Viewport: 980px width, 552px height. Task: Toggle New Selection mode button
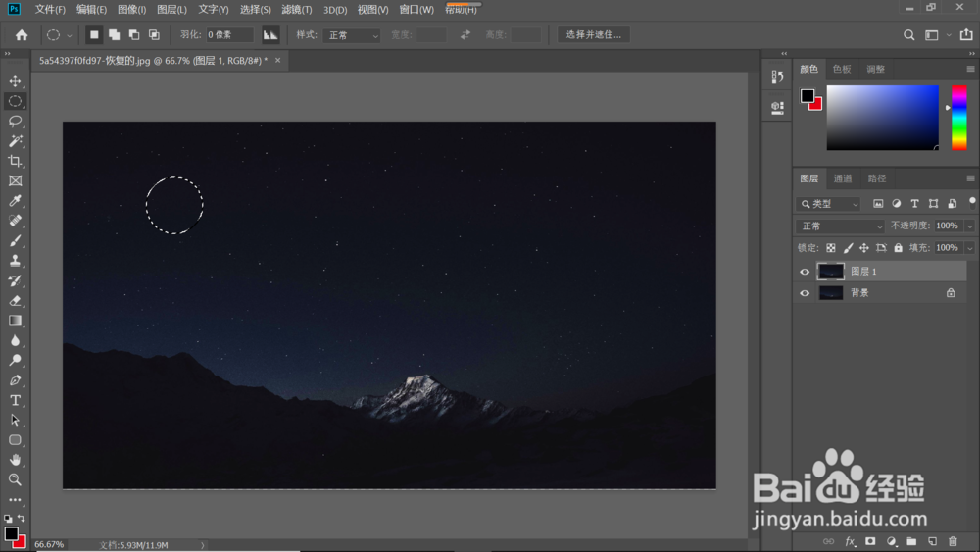(94, 35)
